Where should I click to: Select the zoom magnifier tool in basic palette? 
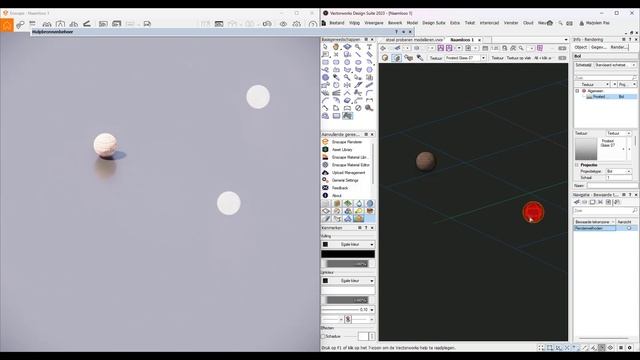[x=358, y=47]
